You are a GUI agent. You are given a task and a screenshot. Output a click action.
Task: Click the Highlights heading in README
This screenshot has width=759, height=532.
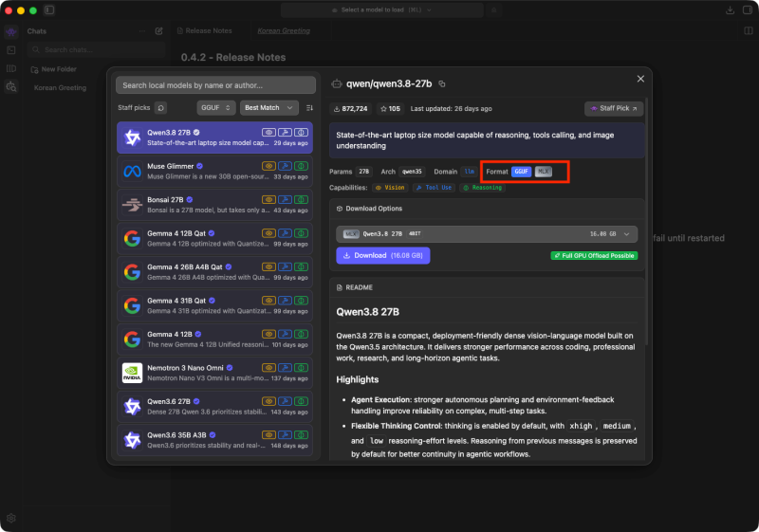pyautogui.click(x=358, y=379)
